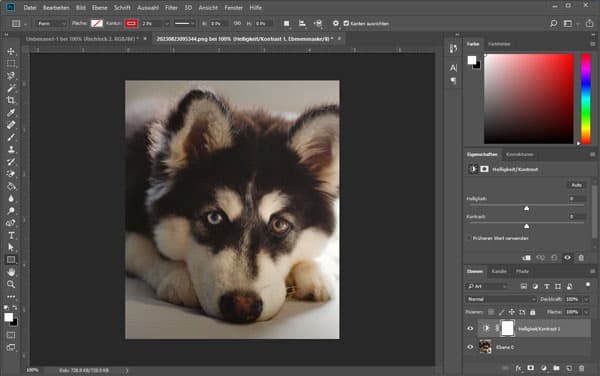Select the Rectangular Marquee tool

pos(11,63)
